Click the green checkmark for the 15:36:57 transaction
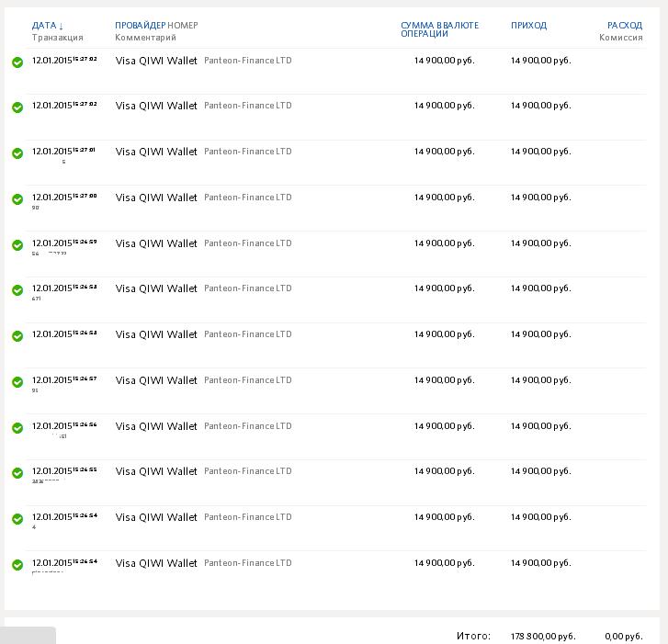The image size is (668, 644). click(x=17, y=382)
